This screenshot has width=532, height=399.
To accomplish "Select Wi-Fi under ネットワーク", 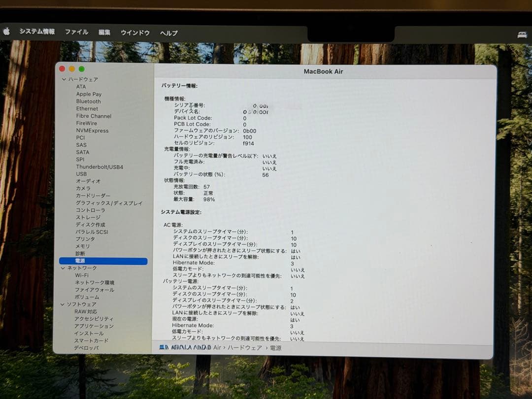I will click(x=81, y=275).
